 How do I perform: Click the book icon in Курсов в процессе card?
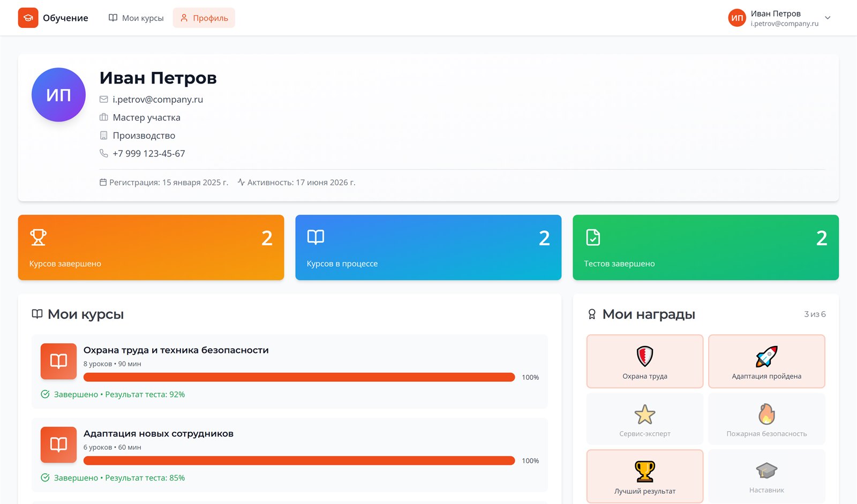click(315, 237)
